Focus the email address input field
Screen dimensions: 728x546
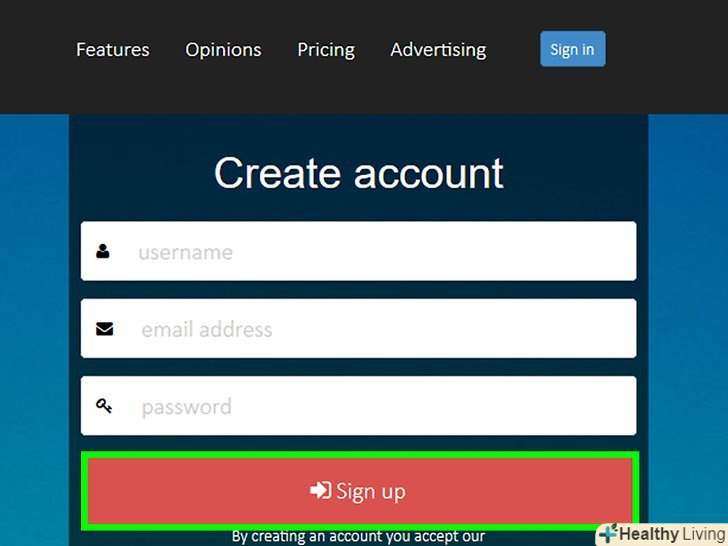358,329
